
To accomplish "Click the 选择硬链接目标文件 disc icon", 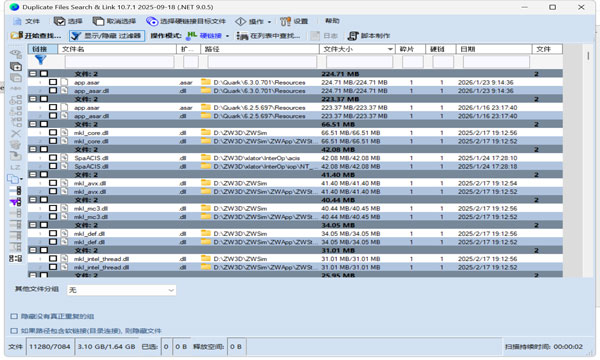I will pos(152,21).
